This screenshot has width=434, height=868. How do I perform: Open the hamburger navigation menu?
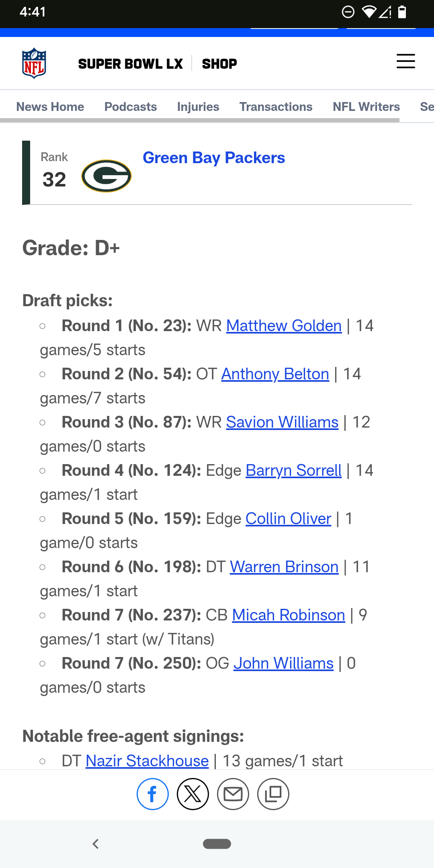[x=405, y=61]
